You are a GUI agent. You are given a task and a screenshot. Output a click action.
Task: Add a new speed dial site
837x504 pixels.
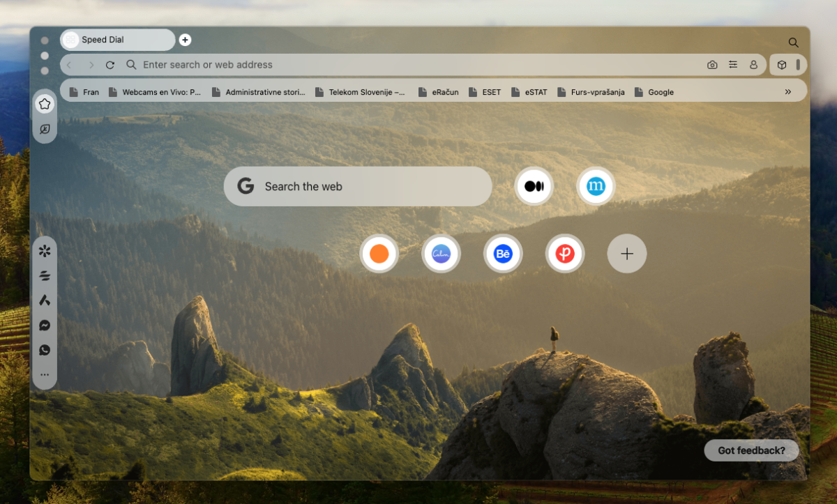627,253
